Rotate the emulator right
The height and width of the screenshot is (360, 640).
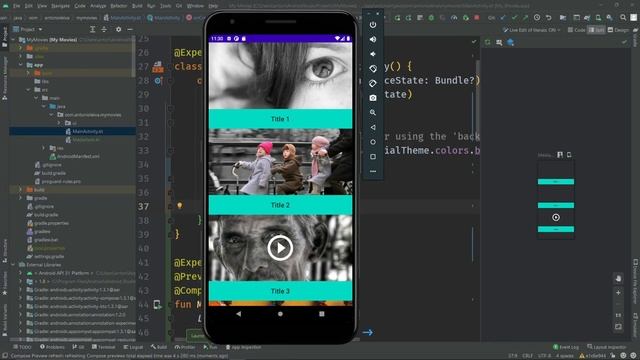[x=373, y=83]
